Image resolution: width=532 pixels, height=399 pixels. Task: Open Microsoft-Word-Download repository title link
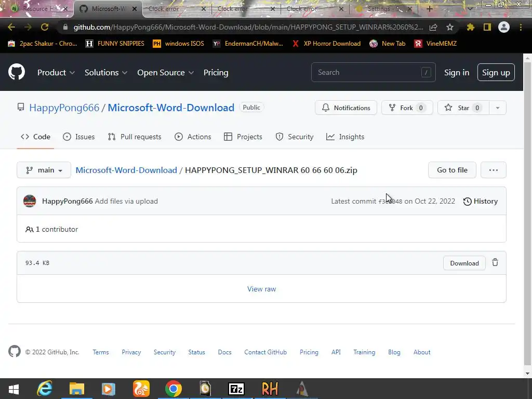point(171,108)
